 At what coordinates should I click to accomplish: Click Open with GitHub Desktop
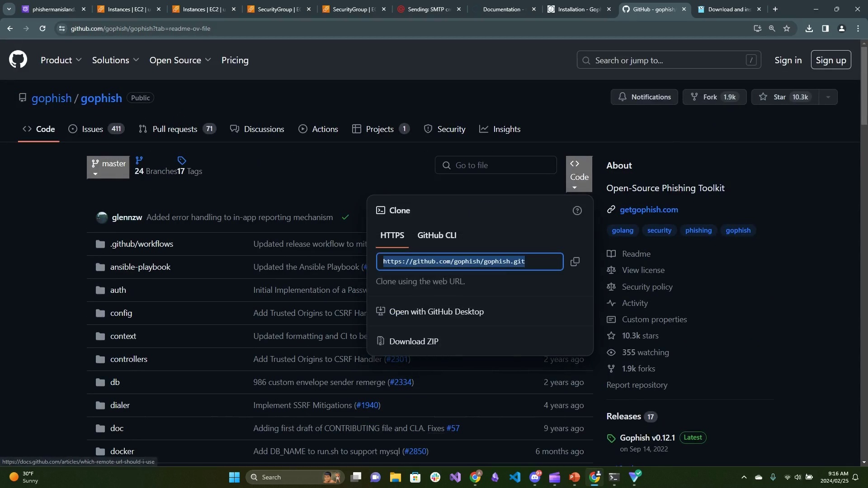430,312
